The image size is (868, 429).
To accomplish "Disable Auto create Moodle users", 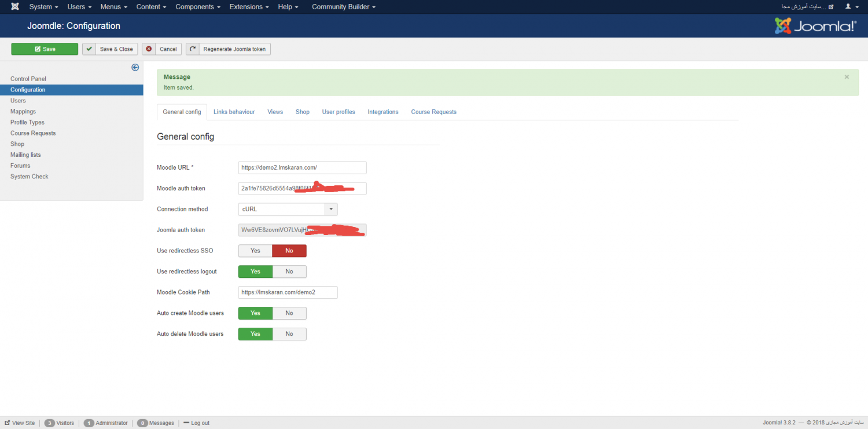I will pos(289,313).
